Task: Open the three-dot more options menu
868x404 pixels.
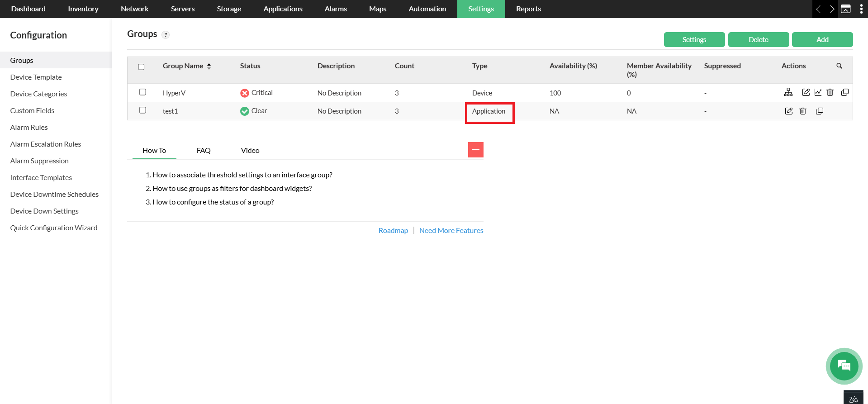Action: point(861,9)
